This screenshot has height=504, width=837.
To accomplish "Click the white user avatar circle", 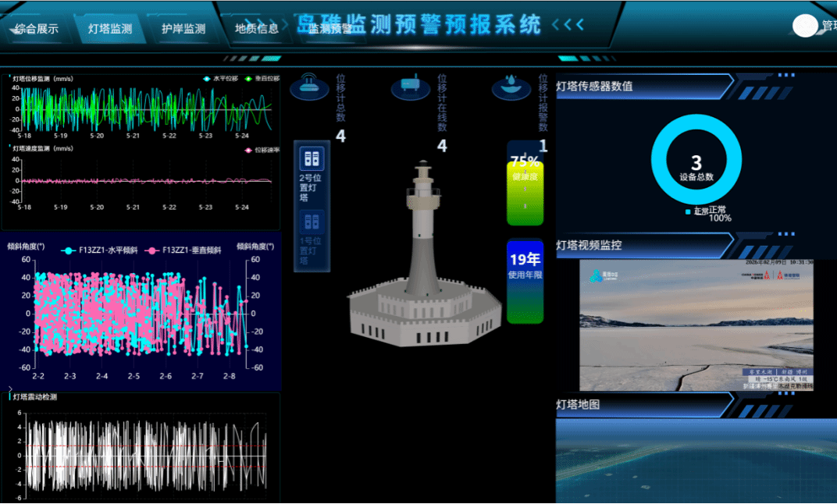I will pyautogui.click(x=805, y=26).
